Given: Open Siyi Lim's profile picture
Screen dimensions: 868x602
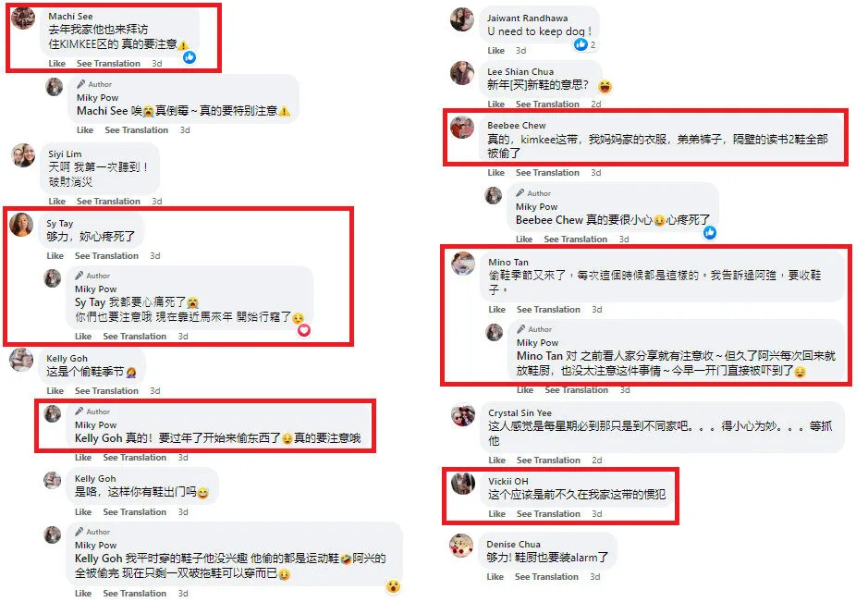Looking at the screenshot, I should [x=24, y=155].
